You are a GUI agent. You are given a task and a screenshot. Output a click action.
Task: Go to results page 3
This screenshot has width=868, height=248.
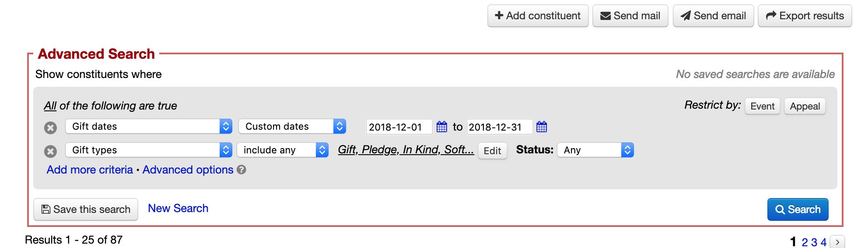tap(814, 242)
